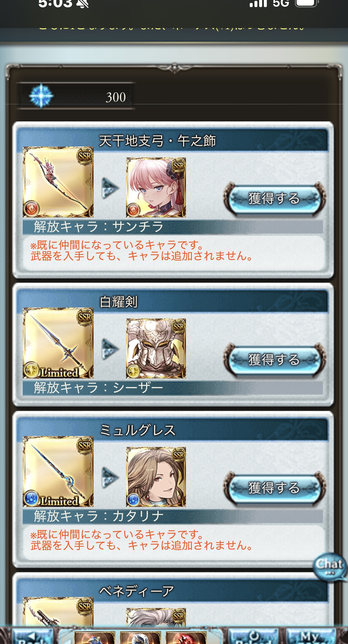
Task: Tap the blue crystal spark-point icon
Action: pyautogui.click(x=41, y=96)
